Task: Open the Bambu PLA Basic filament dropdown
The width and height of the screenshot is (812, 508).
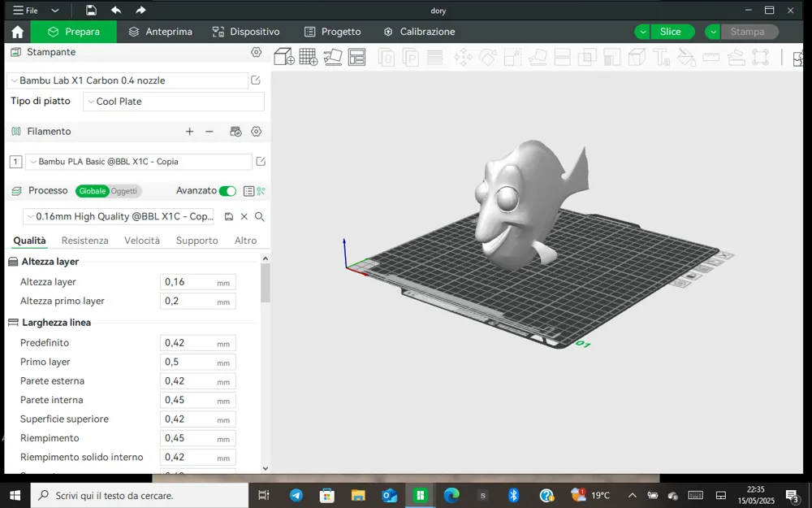Action: (x=138, y=162)
